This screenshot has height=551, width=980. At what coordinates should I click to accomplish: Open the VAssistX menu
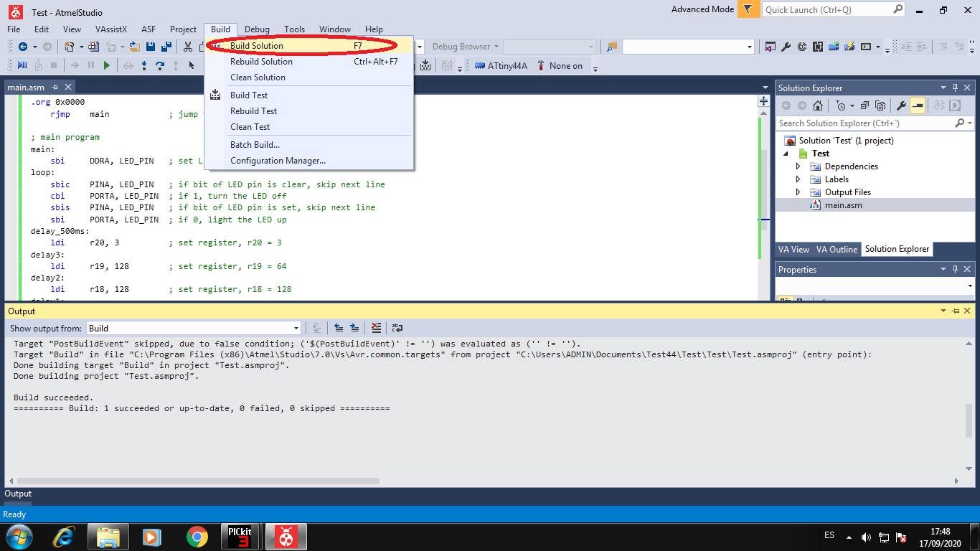111,29
